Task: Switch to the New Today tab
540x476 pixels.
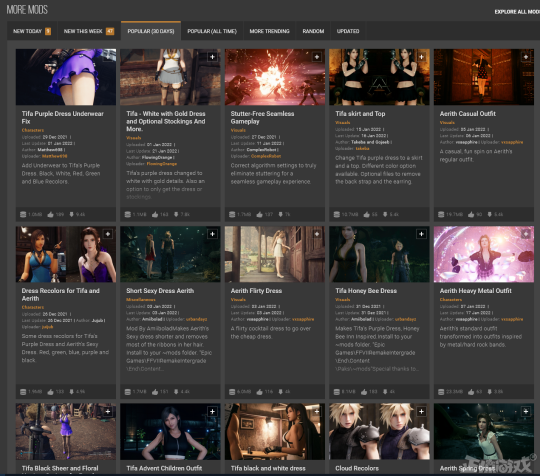Action: (x=32, y=31)
